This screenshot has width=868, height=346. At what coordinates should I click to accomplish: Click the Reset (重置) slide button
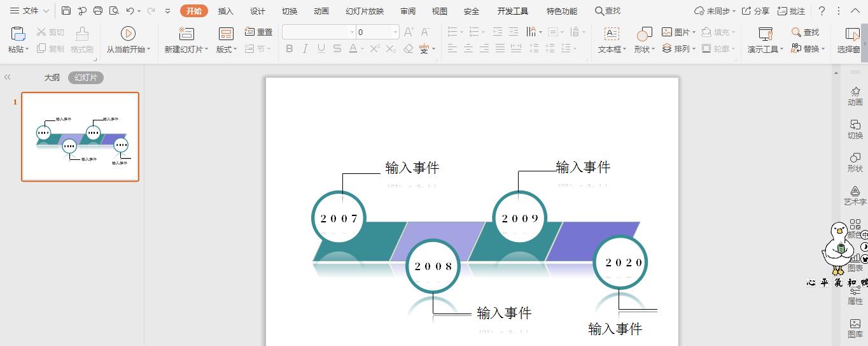[258, 32]
